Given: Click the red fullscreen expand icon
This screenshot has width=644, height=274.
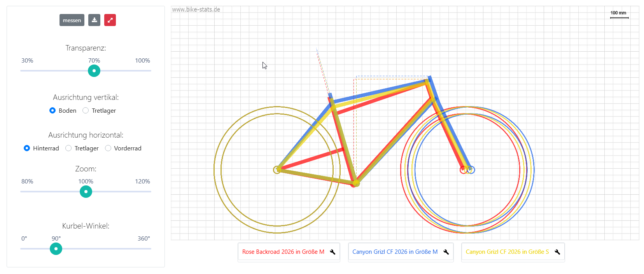Looking at the screenshot, I should coord(110,20).
